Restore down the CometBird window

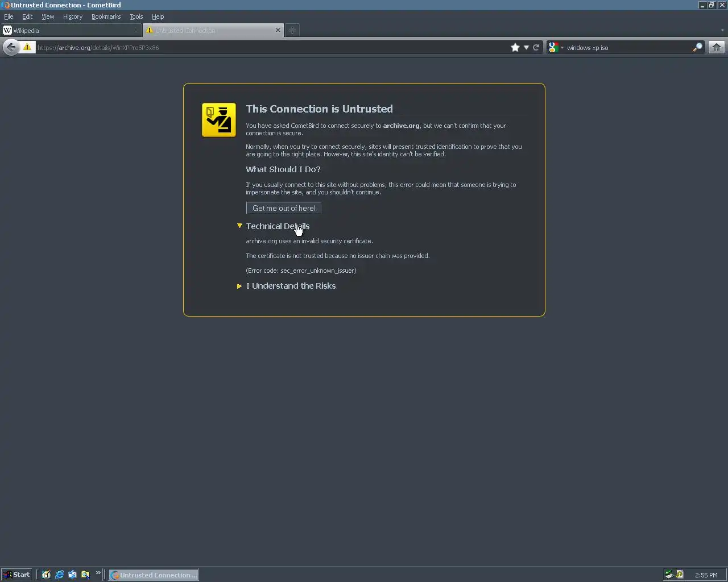712,5
